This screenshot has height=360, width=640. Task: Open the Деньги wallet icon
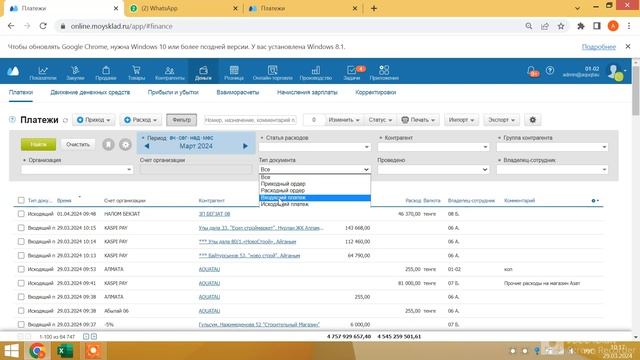(203, 70)
